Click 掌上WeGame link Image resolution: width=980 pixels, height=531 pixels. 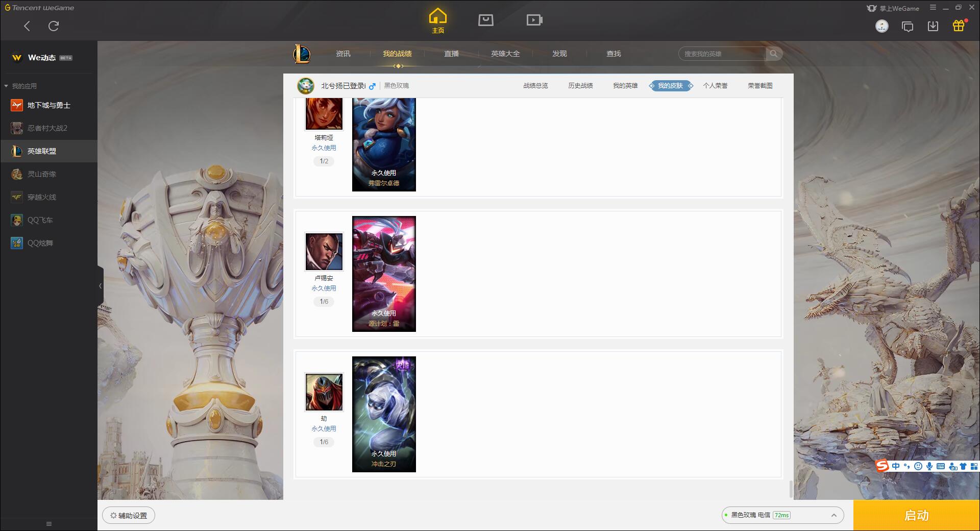pyautogui.click(x=893, y=8)
